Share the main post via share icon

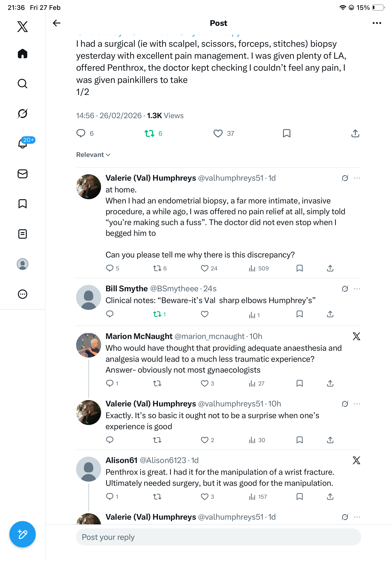tap(355, 133)
